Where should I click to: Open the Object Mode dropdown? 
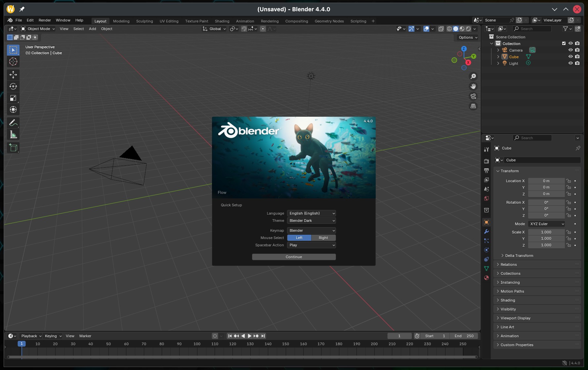coord(38,29)
